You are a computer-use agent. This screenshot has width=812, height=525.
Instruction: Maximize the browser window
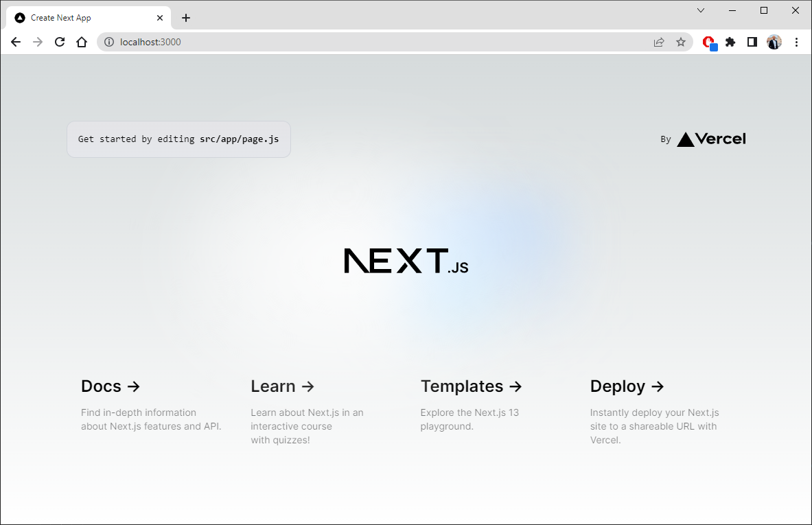click(x=764, y=10)
